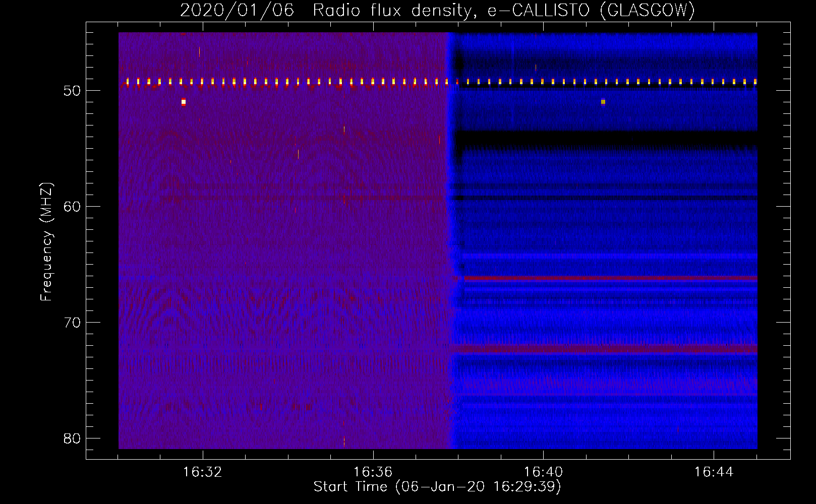Click the red horizontal band near 72 MHz
Viewport: 816px width, 504px height.
coord(606,349)
